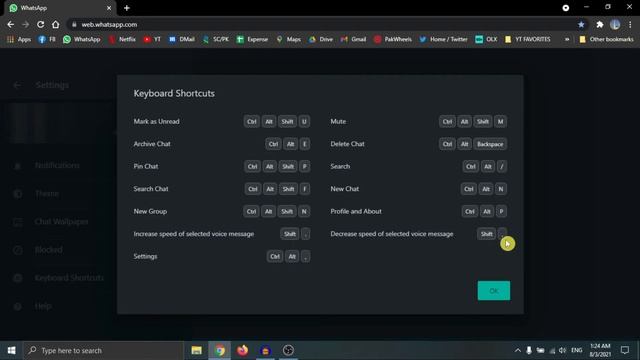This screenshot has width=640, height=360.
Task: Click the New Group shortcut label
Action: (x=150, y=211)
